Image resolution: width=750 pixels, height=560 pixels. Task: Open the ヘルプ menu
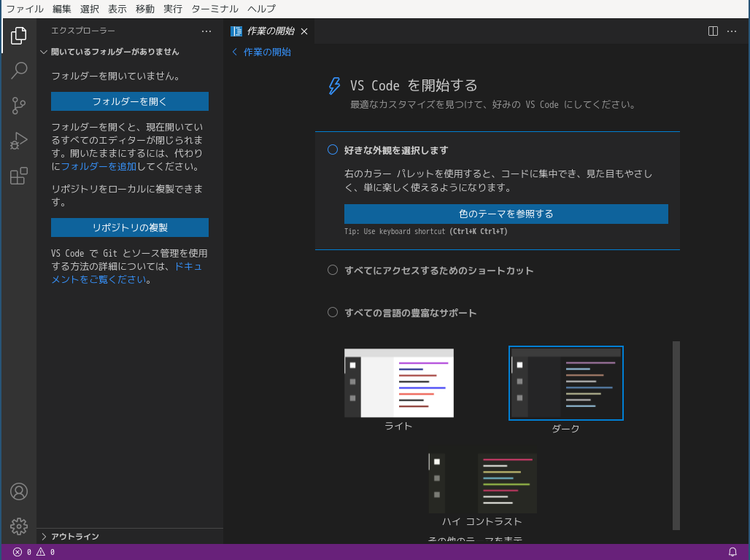click(x=262, y=9)
